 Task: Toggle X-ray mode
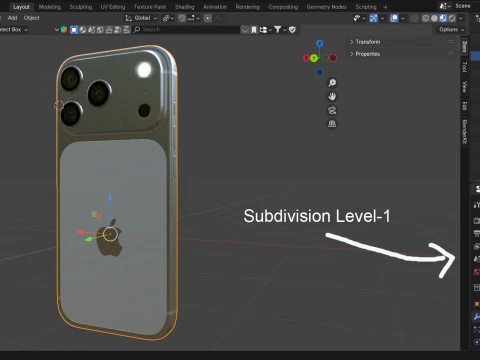coord(414,18)
